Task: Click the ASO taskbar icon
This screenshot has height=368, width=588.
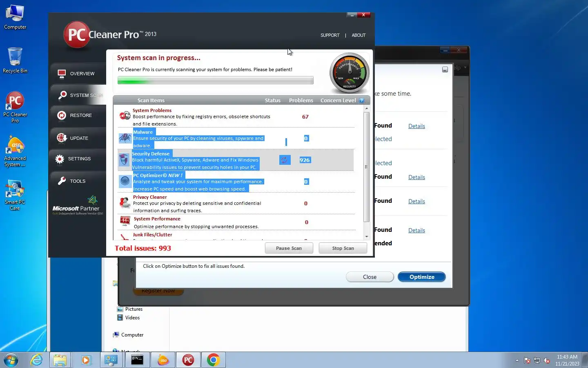Action: click(x=163, y=360)
